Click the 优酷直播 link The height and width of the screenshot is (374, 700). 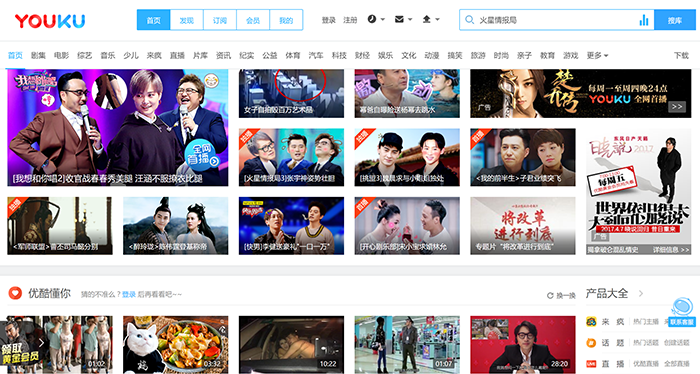click(646, 364)
